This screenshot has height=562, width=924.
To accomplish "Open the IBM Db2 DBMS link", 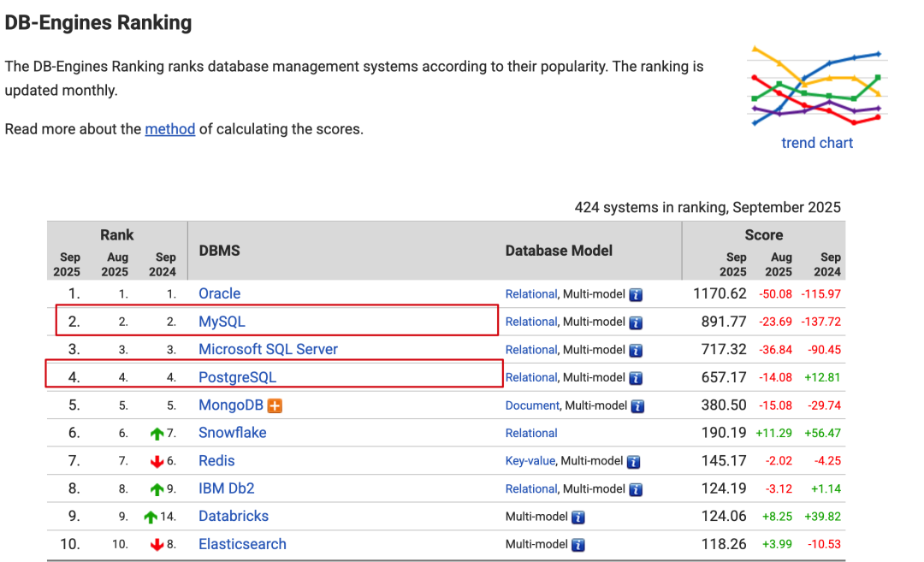I will click(x=226, y=488).
